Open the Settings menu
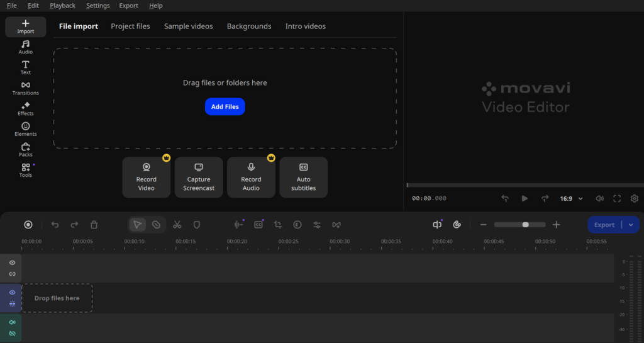The image size is (644, 343). tap(97, 5)
